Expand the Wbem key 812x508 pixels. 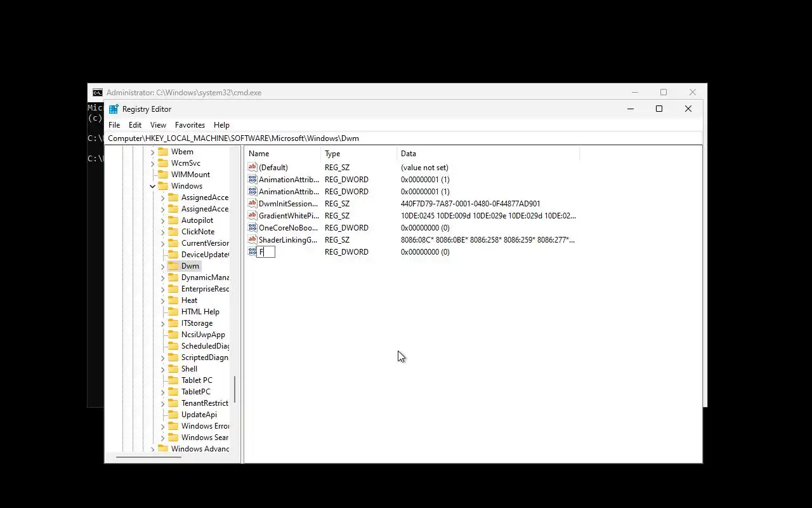pyautogui.click(x=153, y=152)
